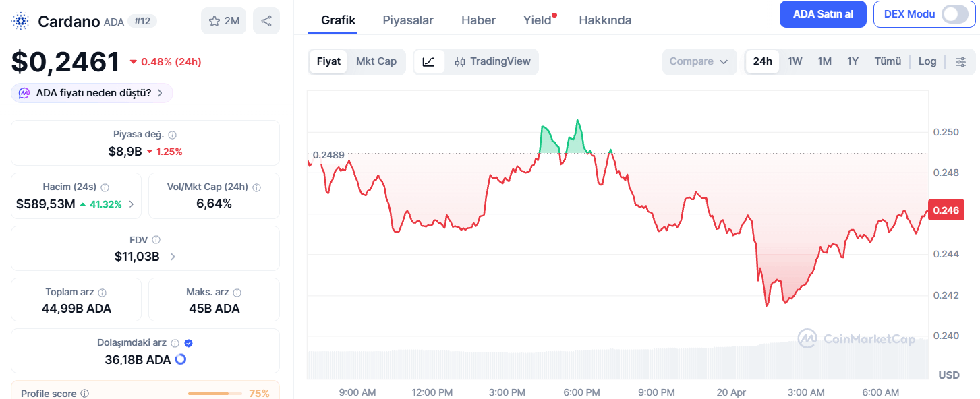Set chart range to Tümü
Image resolution: width=980 pixels, height=399 pixels.
(888, 61)
